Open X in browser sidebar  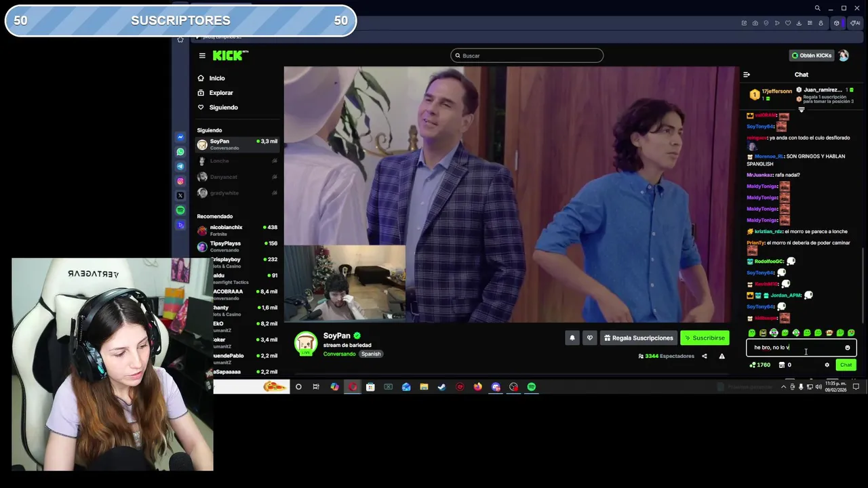(x=180, y=196)
